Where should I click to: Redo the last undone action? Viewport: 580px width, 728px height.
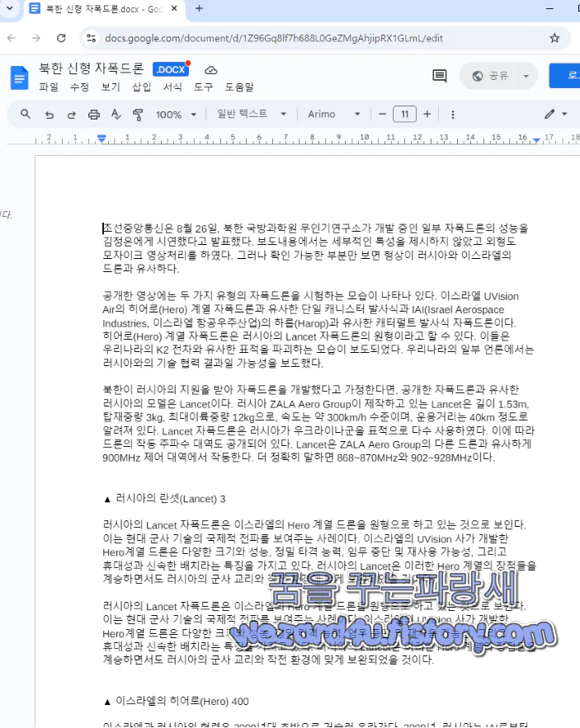pyautogui.click(x=72, y=115)
